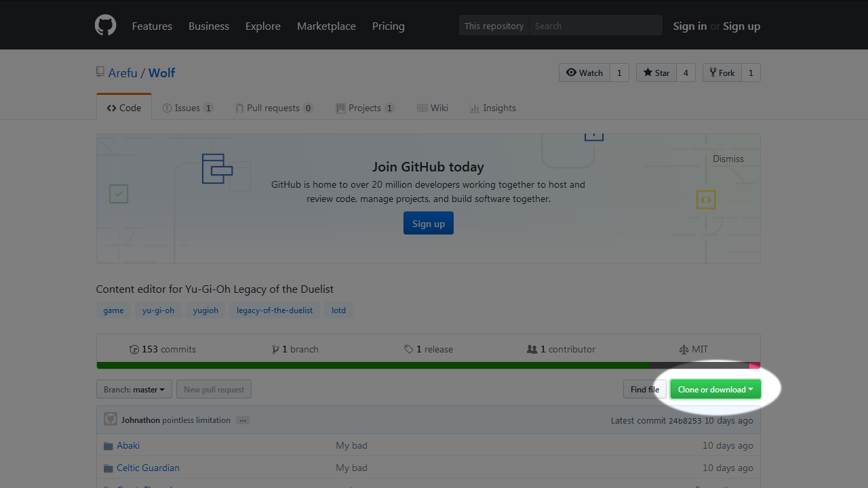The height and width of the screenshot is (488, 868).
Task: Click the Find file button
Action: [645, 390]
